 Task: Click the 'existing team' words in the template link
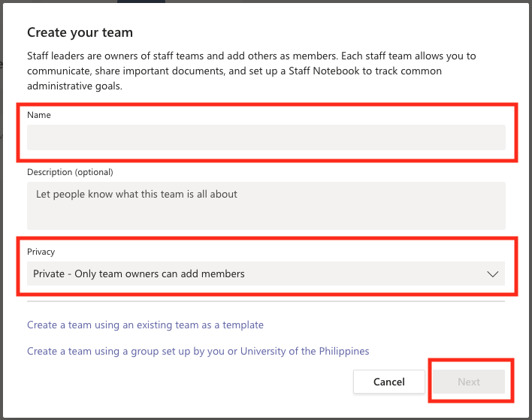point(168,325)
